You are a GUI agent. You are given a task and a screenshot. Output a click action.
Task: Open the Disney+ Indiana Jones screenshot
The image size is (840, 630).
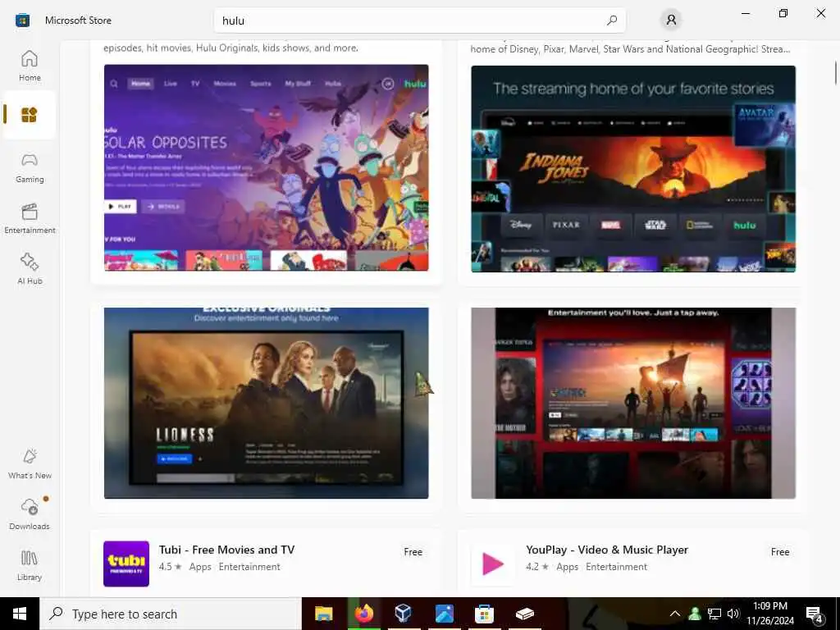pos(633,169)
